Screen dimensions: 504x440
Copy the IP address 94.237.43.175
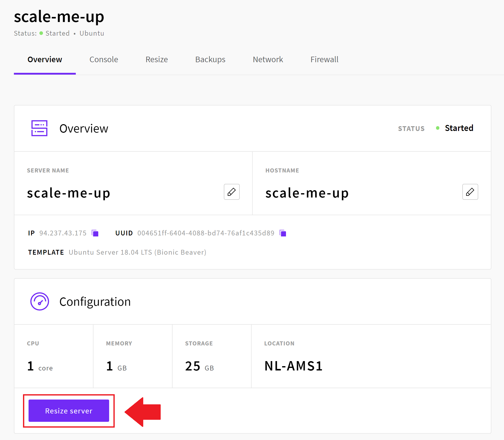click(95, 233)
